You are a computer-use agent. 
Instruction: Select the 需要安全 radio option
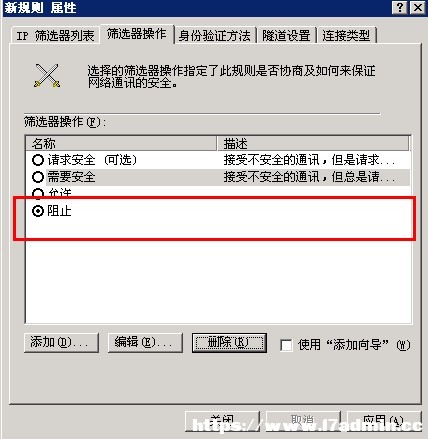click(38, 177)
